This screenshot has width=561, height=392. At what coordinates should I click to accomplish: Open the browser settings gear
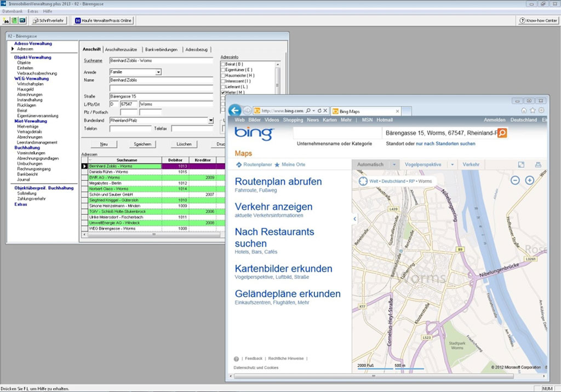click(x=541, y=110)
